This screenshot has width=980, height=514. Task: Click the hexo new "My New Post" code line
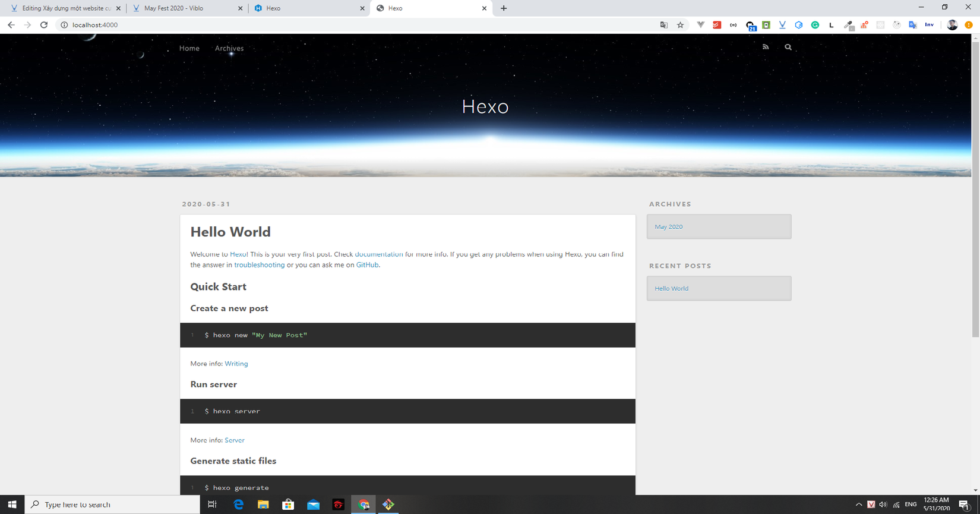tap(256, 335)
